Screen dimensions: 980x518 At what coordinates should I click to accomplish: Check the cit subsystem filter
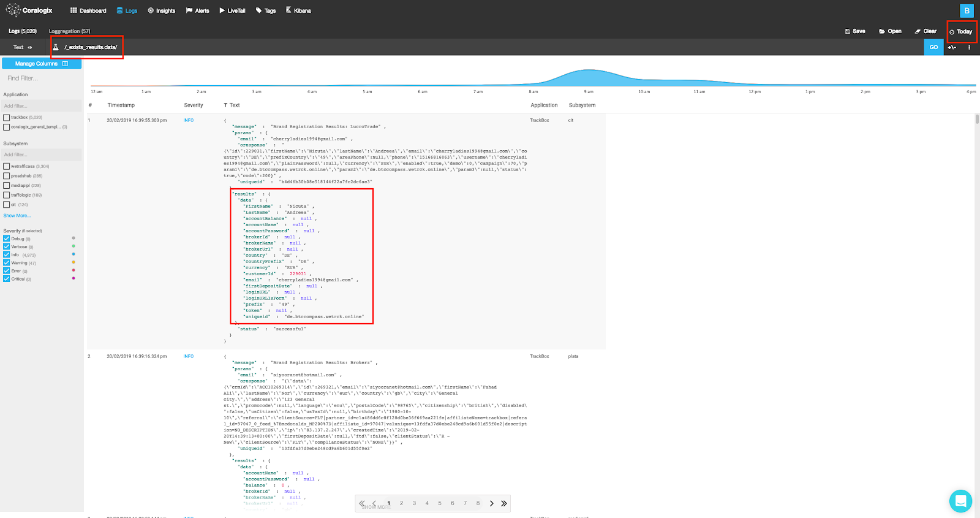[7, 205]
